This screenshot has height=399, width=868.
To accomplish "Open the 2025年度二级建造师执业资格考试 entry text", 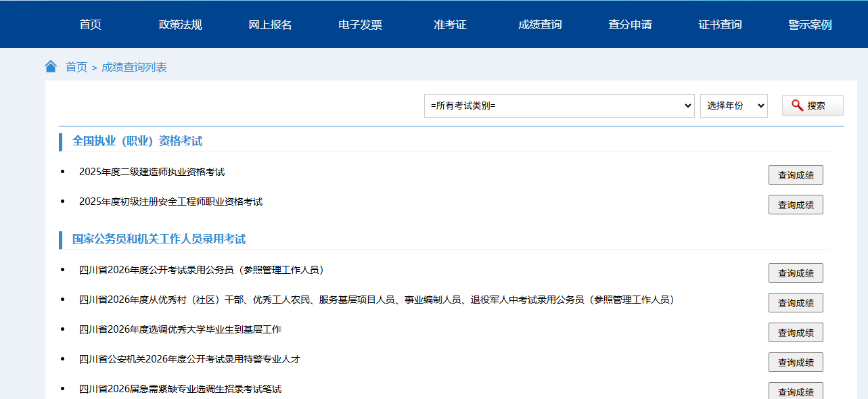I will [x=152, y=172].
